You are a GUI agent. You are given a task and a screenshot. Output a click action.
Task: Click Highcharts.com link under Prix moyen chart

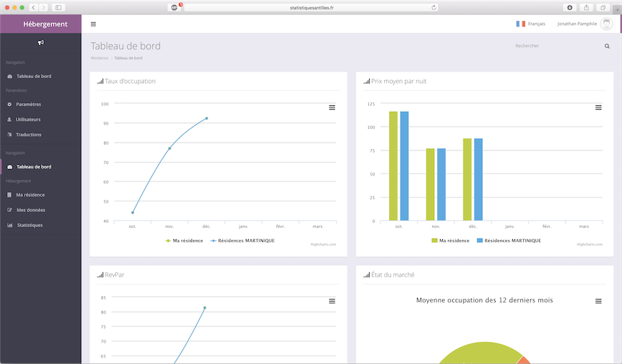590,244
